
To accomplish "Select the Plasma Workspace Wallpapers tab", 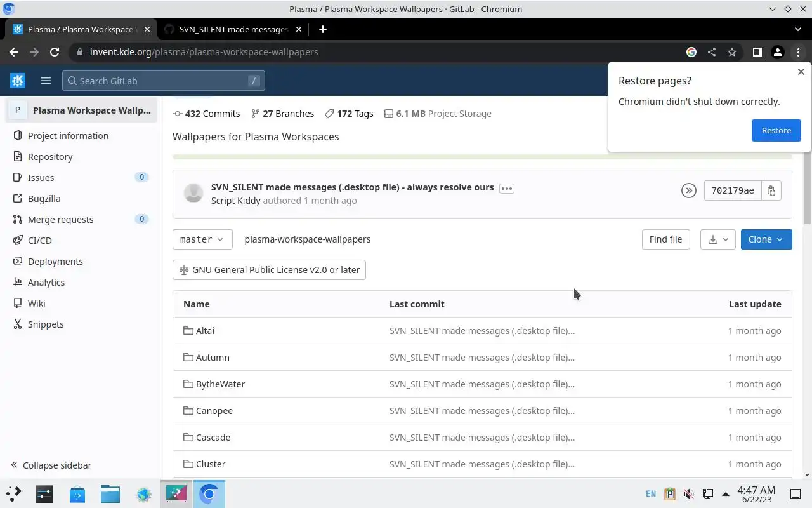I will coord(80,29).
